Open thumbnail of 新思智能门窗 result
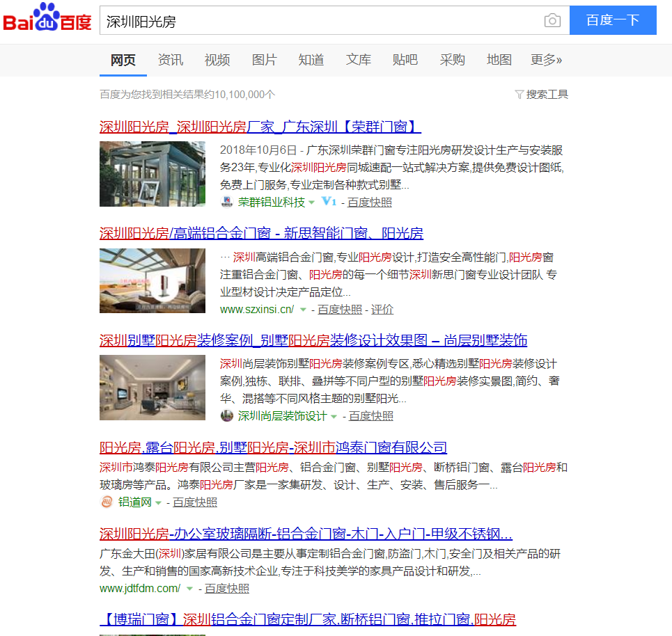672x636 pixels. point(153,280)
